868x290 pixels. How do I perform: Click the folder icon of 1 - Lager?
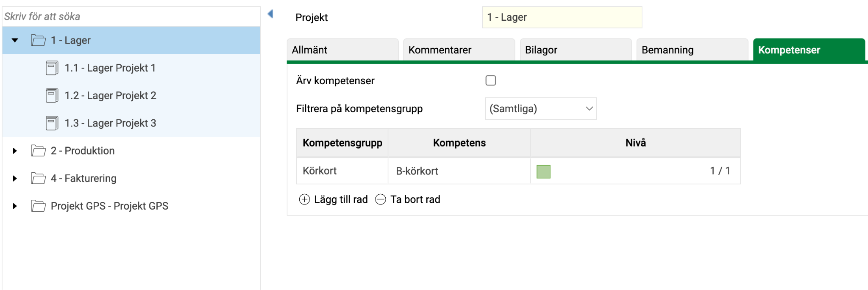click(38, 41)
